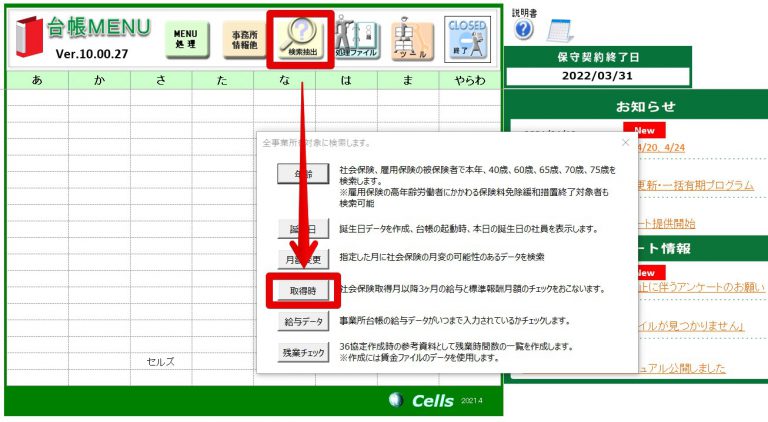Click the 2022/03/31 contract end date field
This screenshot has height=422, width=768.
tap(597, 76)
